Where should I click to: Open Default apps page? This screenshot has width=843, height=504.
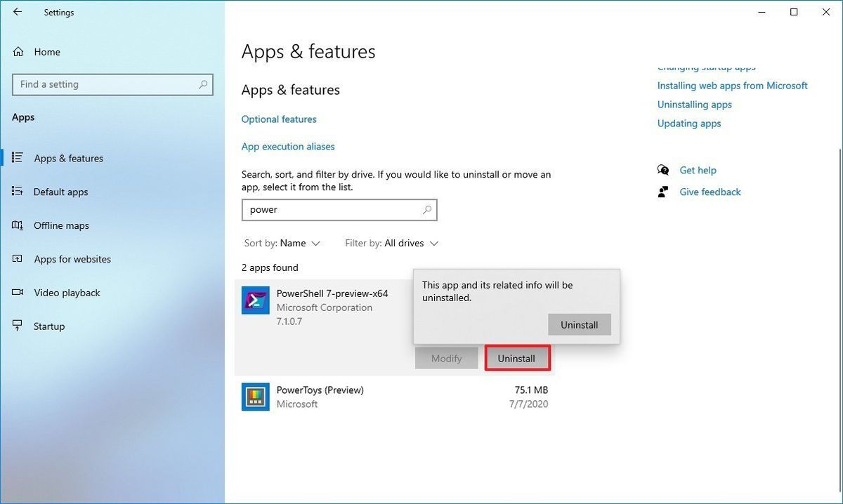(61, 192)
